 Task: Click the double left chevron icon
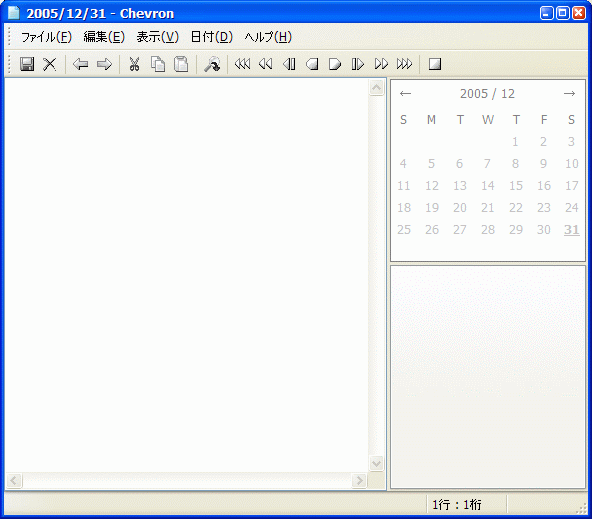(265, 64)
